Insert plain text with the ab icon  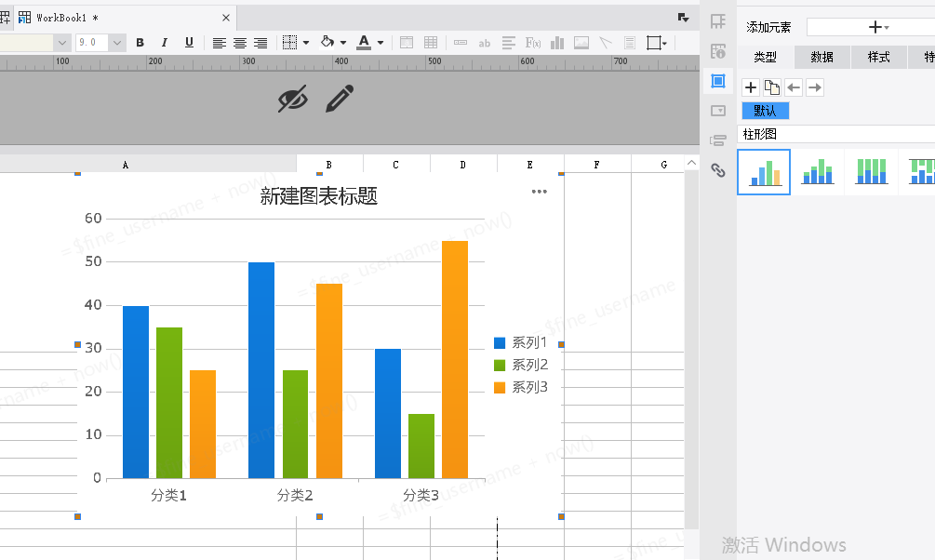pyautogui.click(x=484, y=43)
